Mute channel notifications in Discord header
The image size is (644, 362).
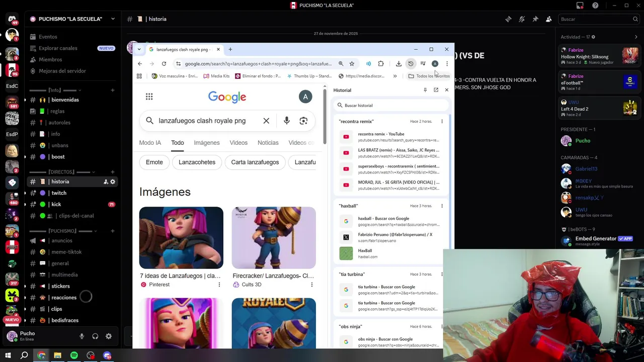point(522,19)
